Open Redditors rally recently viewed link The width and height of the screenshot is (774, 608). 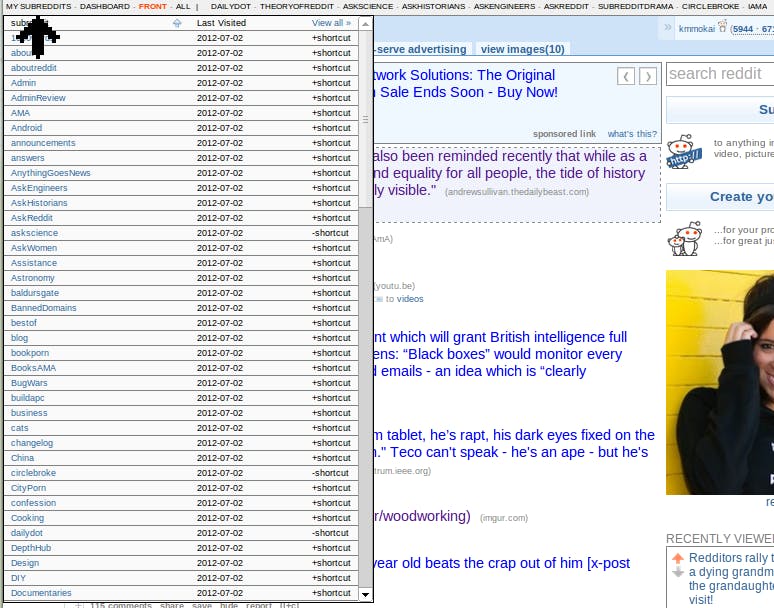[731, 579]
